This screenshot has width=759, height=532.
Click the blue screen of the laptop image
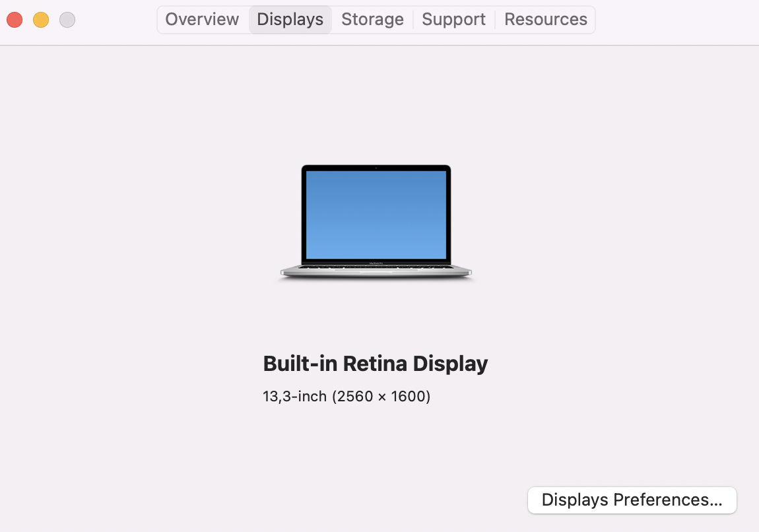(376, 215)
